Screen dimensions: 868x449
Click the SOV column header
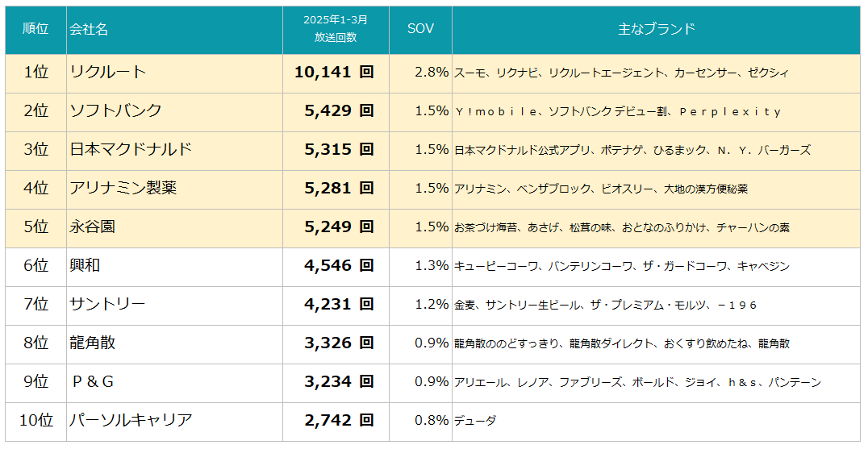tap(421, 29)
